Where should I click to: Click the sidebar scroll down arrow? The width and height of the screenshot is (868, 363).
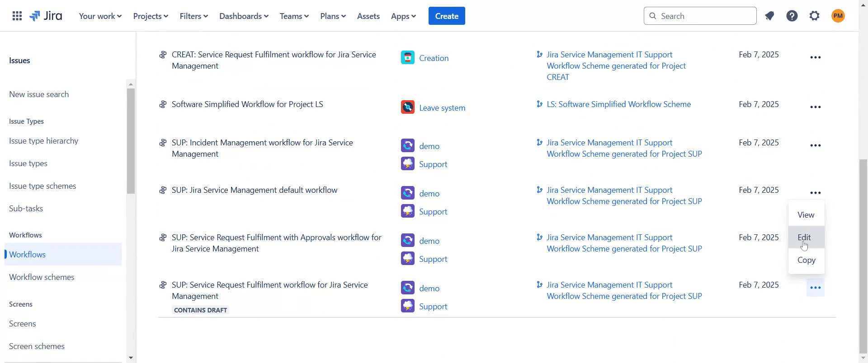(131, 358)
